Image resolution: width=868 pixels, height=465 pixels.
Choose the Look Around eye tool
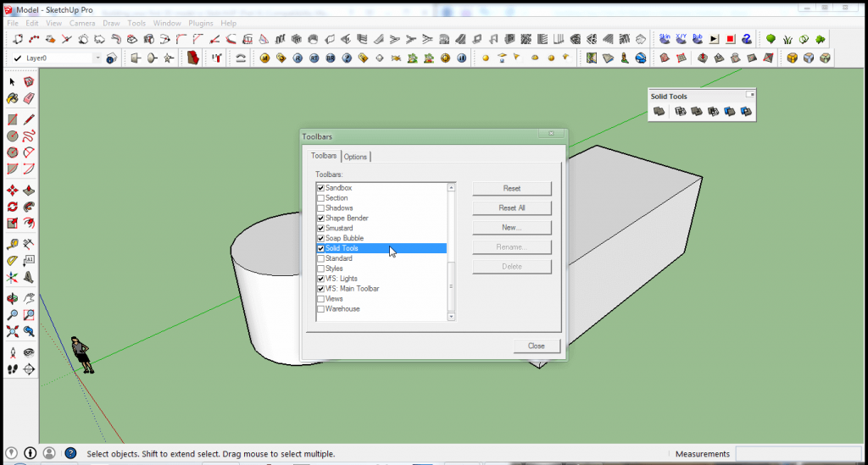(x=29, y=352)
